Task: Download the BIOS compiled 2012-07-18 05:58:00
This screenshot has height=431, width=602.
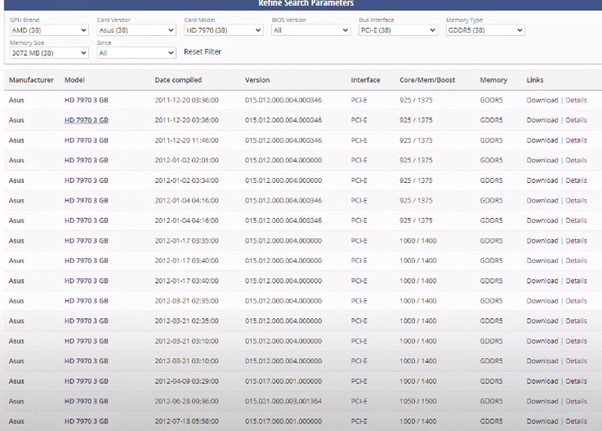Action: (542, 421)
